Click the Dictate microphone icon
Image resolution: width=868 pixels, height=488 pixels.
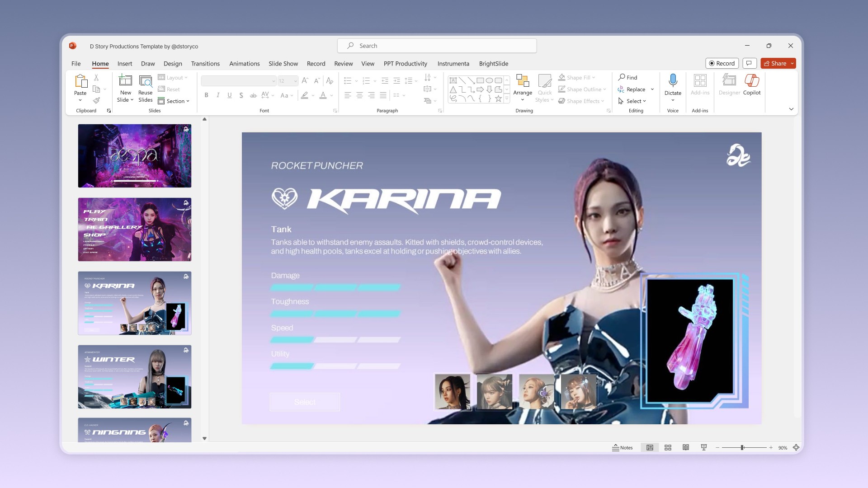pyautogui.click(x=673, y=80)
